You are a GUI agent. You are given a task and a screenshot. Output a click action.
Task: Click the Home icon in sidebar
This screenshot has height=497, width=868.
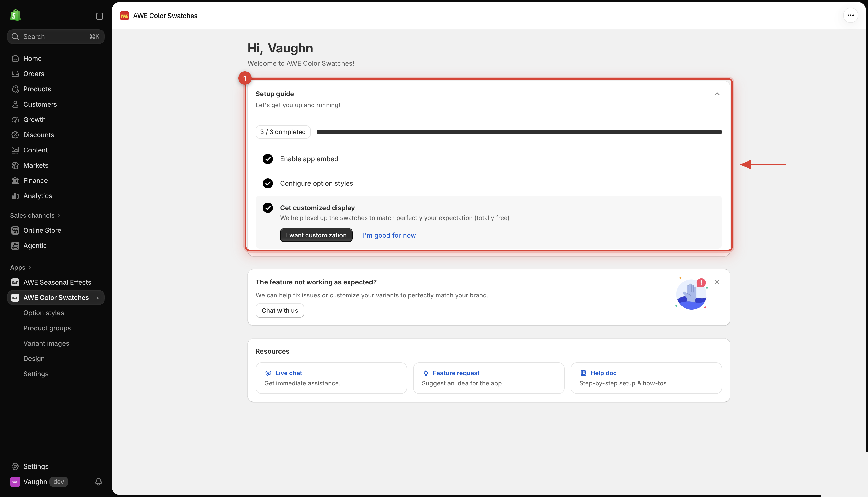coord(15,58)
